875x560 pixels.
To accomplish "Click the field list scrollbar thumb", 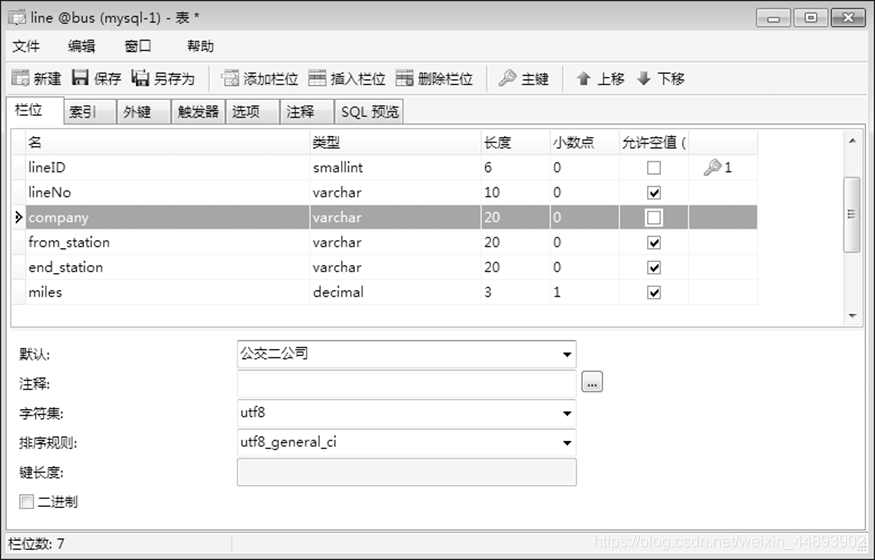I will coord(852,214).
